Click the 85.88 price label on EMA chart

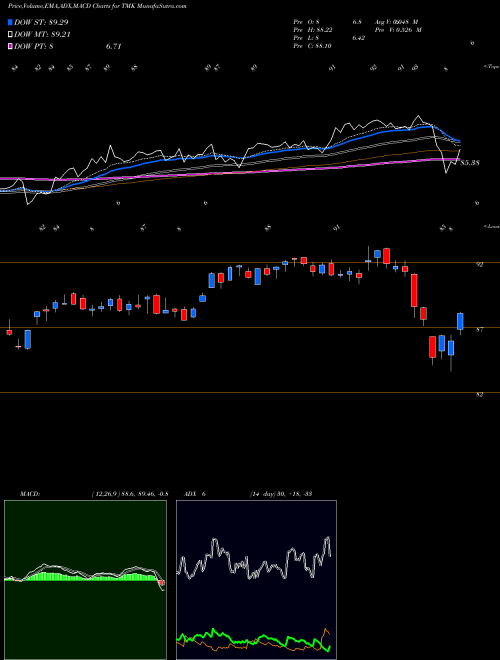470,163
